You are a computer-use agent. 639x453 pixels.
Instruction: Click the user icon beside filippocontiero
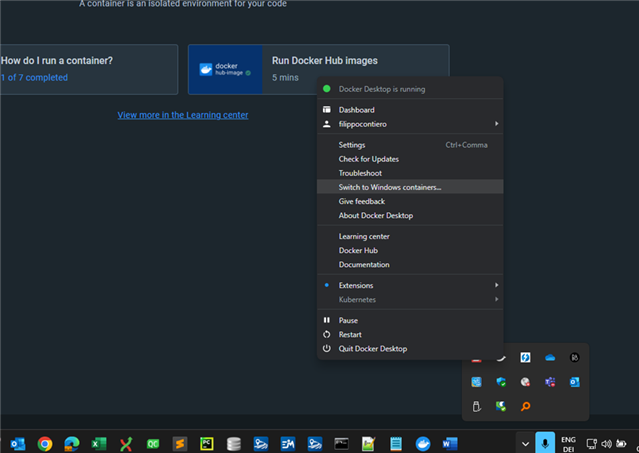coord(327,124)
